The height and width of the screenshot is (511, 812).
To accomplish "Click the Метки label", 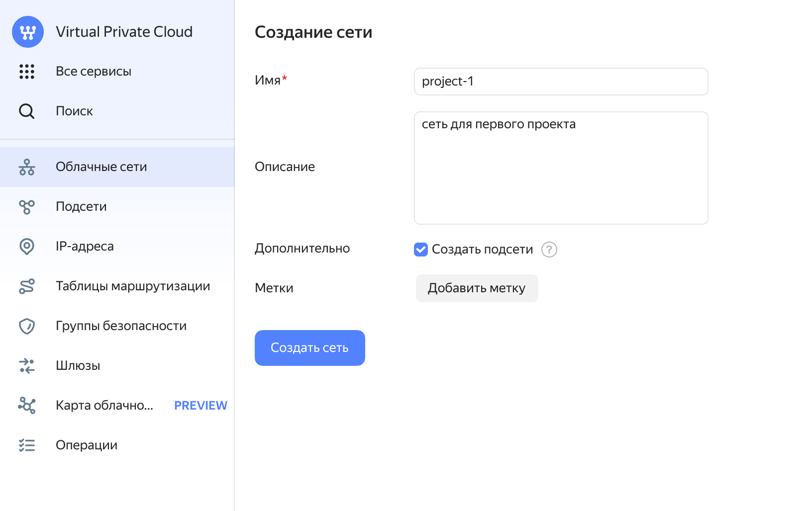I will (274, 288).
